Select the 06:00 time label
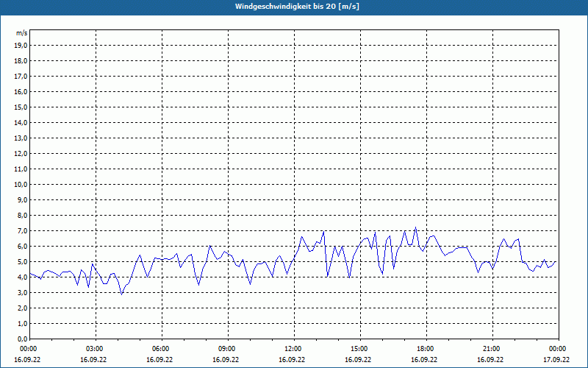The height and width of the screenshot is (368, 588). (162, 349)
